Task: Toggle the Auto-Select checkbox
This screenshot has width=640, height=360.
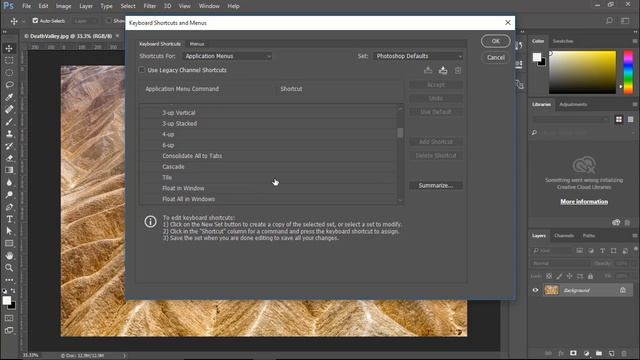Action: click(x=35, y=20)
